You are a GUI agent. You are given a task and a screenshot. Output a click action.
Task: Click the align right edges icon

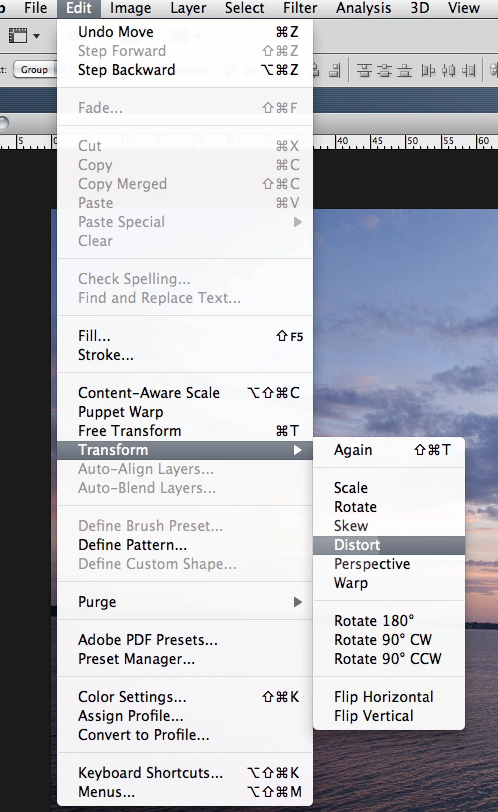pyautogui.click(x=335, y=70)
